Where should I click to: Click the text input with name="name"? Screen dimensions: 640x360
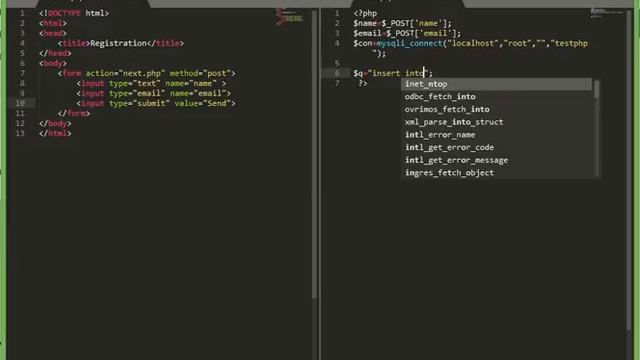[x=151, y=83]
